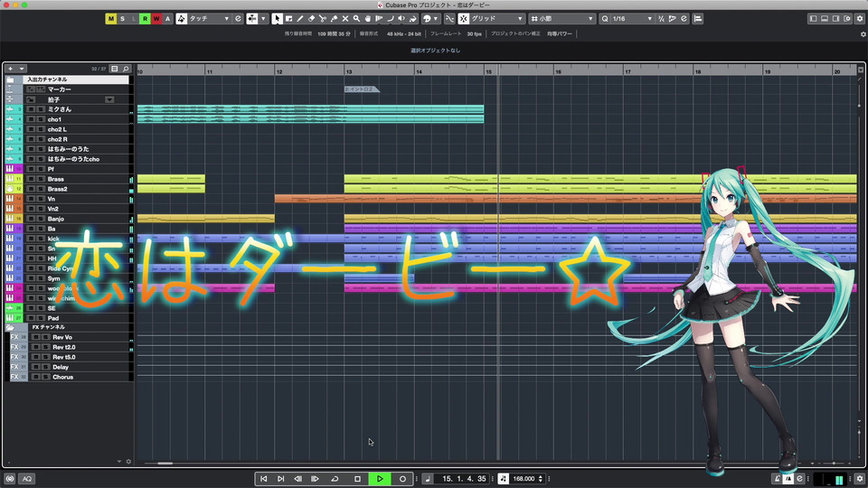Click the イントロ2 marker at bar 13
This screenshot has height=488, width=868.
click(x=361, y=89)
